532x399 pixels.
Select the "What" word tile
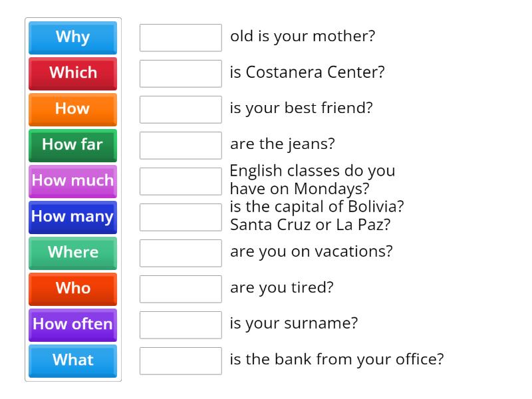tap(72, 360)
